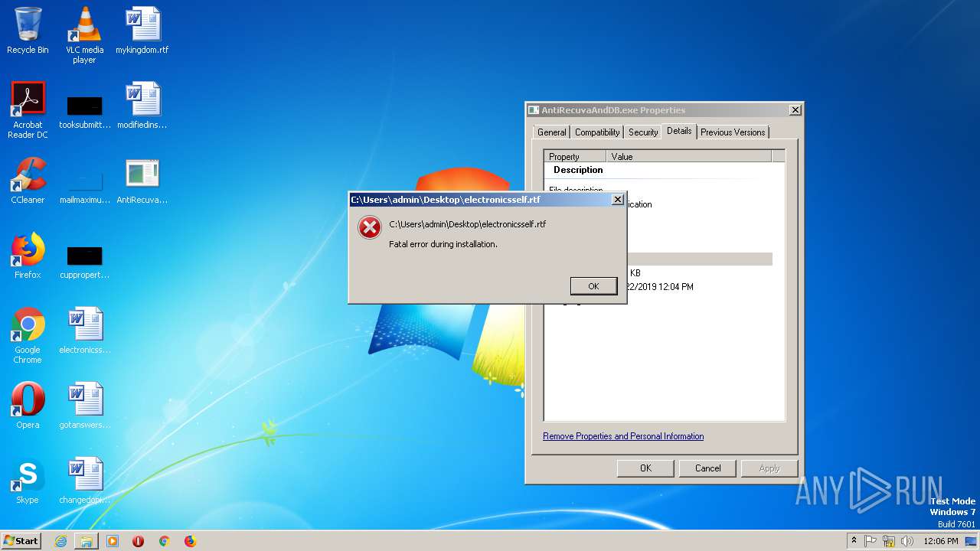Click Cancel in the Properties window
Image resolution: width=980 pixels, height=551 pixels.
point(707,468)
